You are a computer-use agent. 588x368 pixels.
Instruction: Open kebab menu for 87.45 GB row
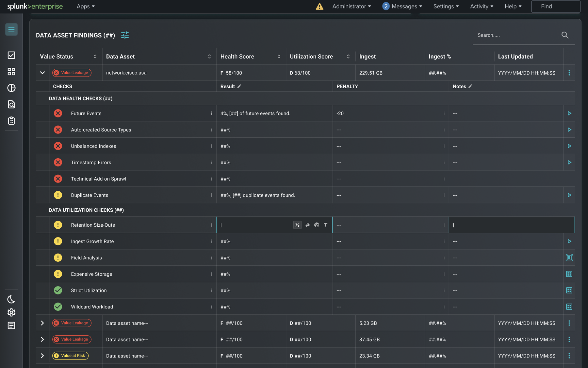569,339
